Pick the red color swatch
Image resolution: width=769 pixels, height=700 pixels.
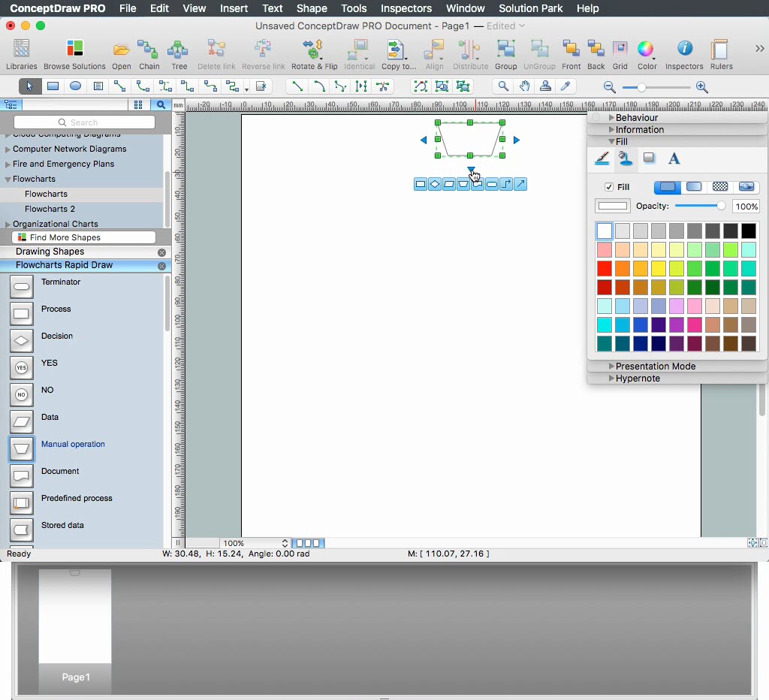[x=604, y=268]
